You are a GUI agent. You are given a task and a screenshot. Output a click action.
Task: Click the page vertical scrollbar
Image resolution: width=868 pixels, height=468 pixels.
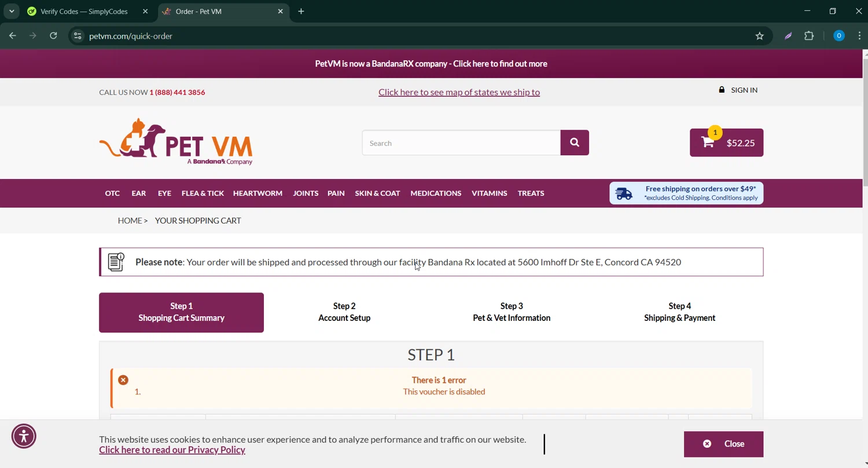pyautogui.click(x=865, y=122)
